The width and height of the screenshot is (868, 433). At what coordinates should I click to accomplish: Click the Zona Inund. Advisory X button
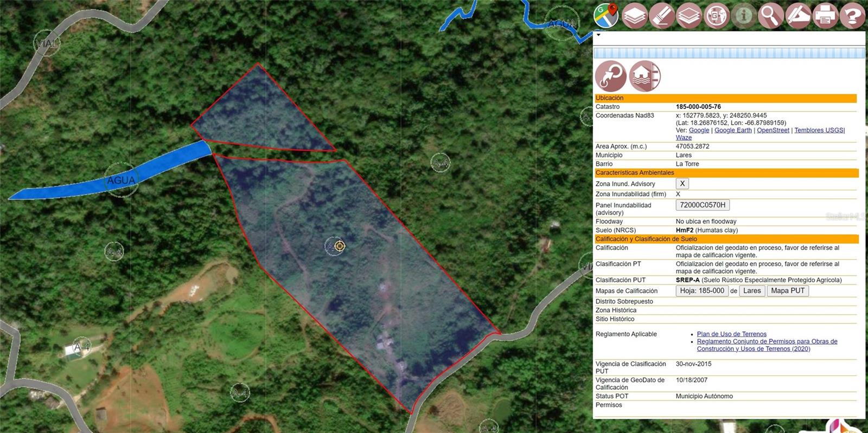point(682,184)
